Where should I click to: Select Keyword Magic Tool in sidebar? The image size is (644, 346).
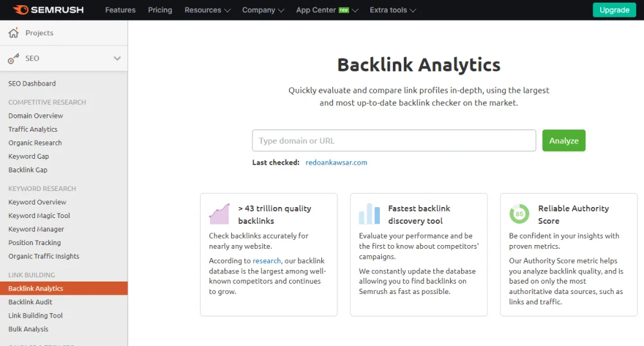pyautogui.click(x=39, y=216)
